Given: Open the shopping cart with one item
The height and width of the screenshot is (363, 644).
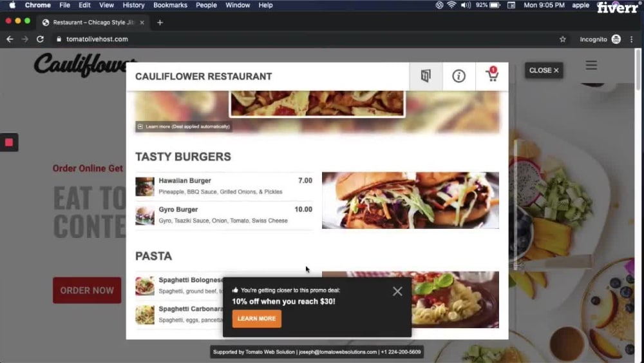Looking at the screenshot, I should click(x=491, y=76).
